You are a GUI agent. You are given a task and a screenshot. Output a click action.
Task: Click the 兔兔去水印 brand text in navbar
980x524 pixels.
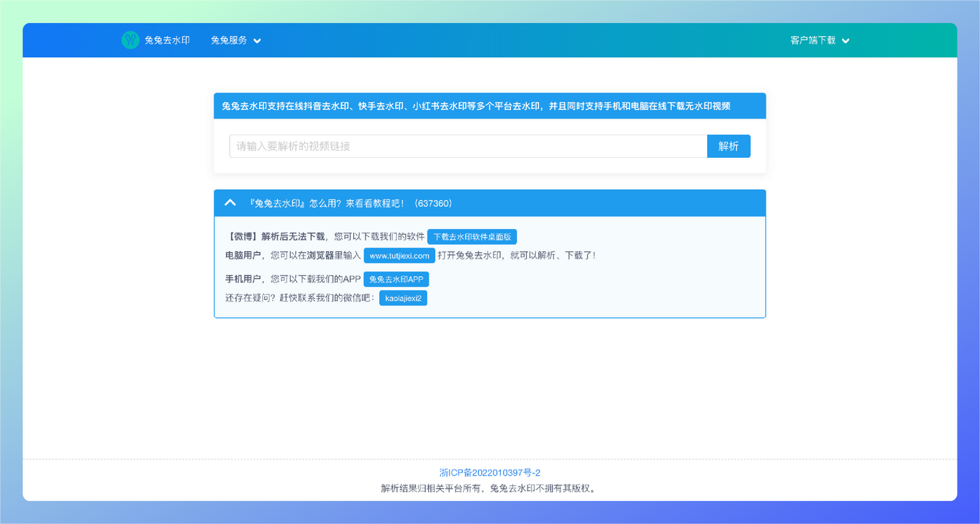pos(167,40)
